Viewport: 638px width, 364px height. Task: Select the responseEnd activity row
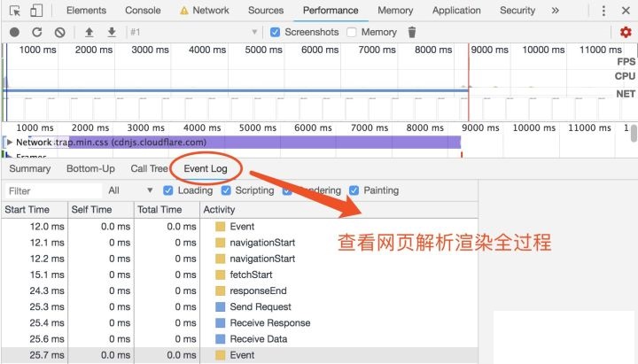coord(239,290)
